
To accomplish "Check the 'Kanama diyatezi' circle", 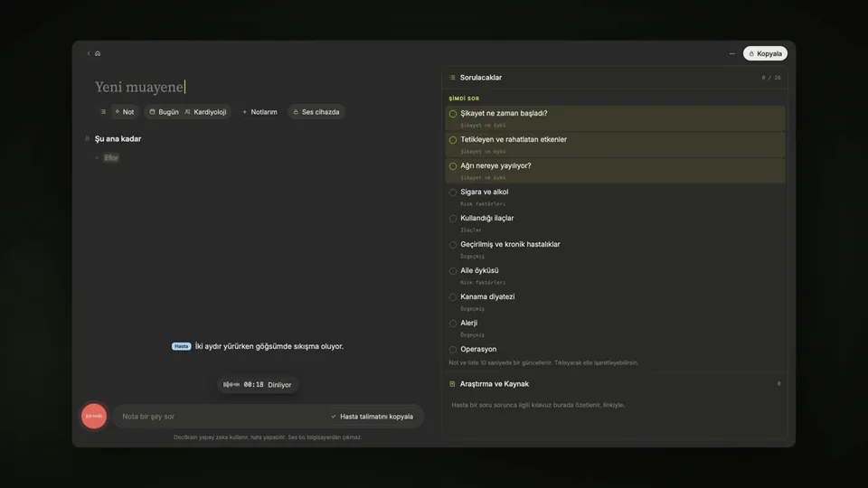I will pyautogui.click(x=453, y=297).
